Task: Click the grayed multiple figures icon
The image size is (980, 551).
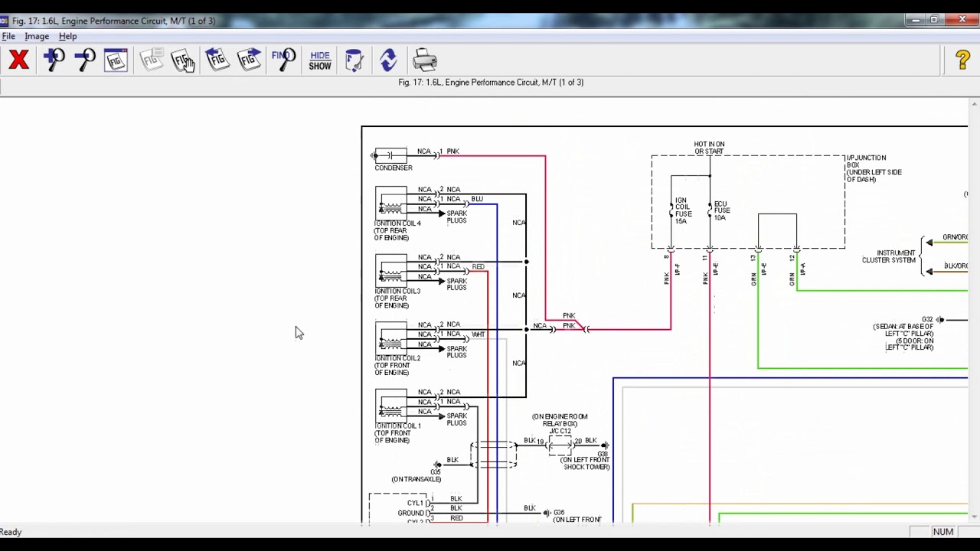Action: point(152,60)
